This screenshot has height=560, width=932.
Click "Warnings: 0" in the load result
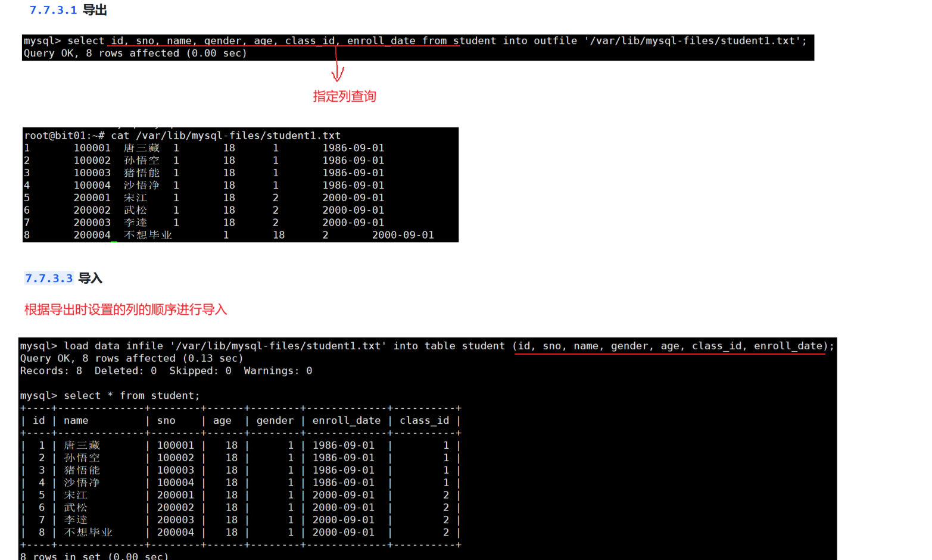pyautogui.click(x=278, y=371)
